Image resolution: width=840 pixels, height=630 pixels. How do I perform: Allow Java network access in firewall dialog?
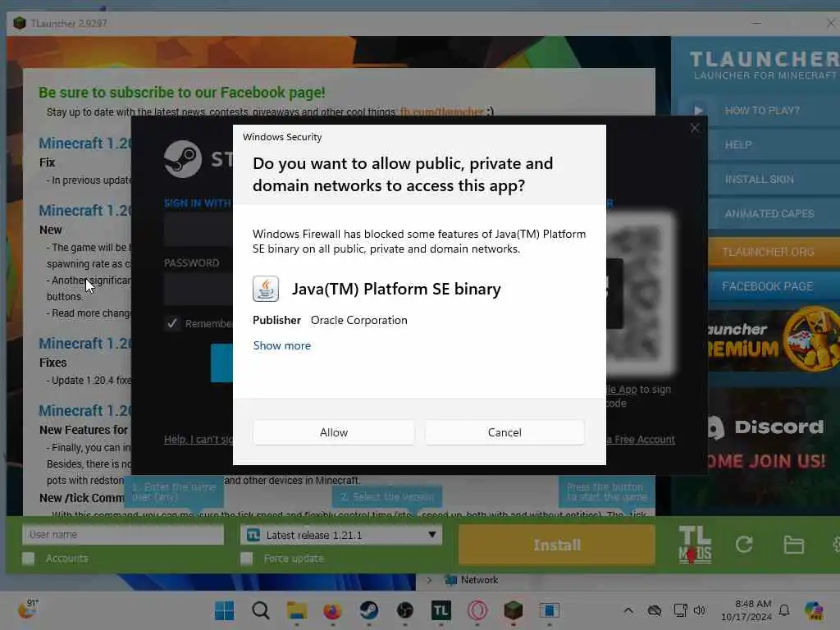(x=333, y=432)
